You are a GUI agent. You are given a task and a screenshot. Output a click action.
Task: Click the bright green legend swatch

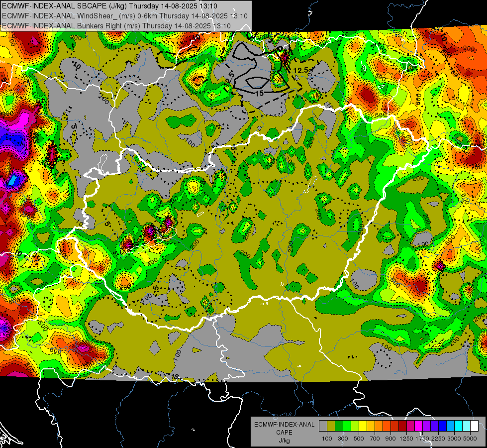[x=347, y=426]
